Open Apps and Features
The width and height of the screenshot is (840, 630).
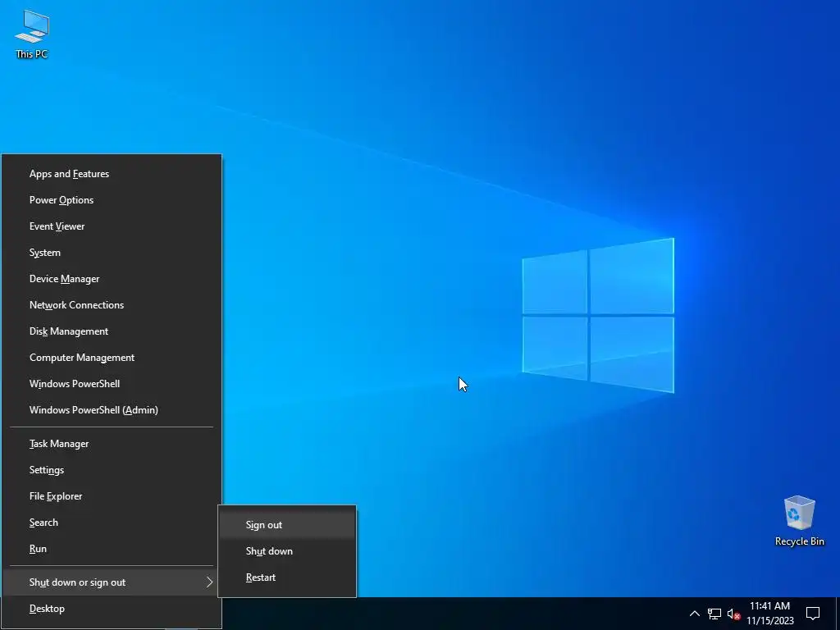(x=112, y=174)
